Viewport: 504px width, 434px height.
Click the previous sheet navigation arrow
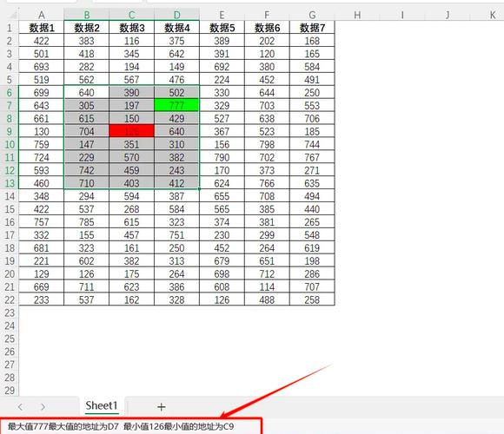[20, 407]
